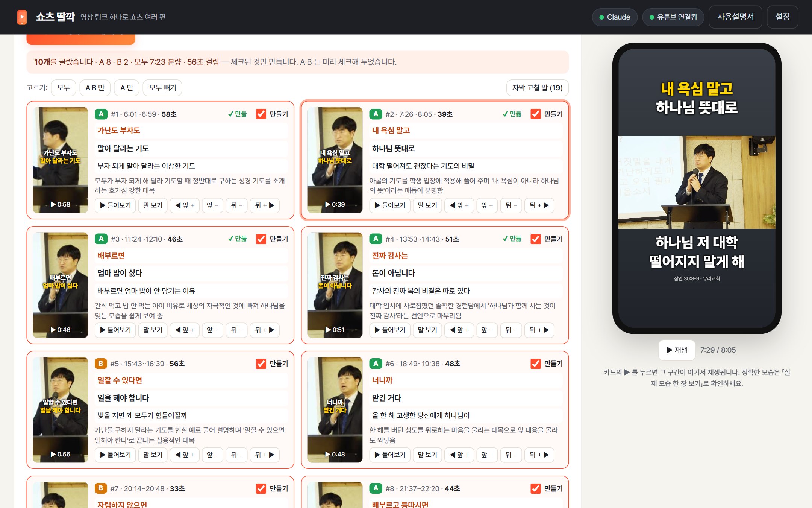Extend start earlier with ◀앞+ on clip #1

pyautogui.click(x=185, y=205)
